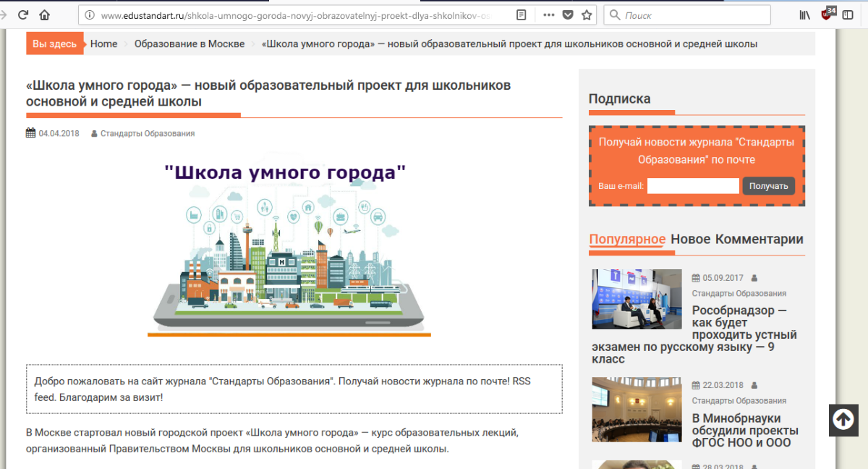Open the Firefox library panel
Screen dimensions: 868x469
point(804,14)
